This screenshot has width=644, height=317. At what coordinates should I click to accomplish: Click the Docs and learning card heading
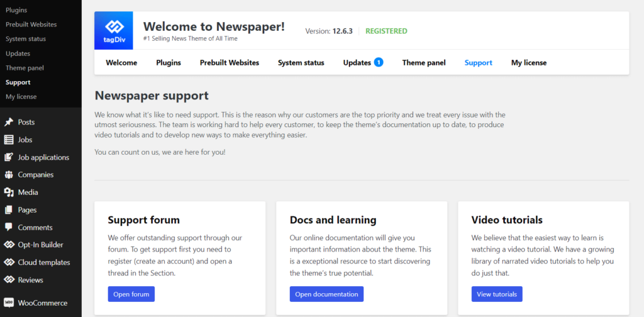tap(333, 220)
